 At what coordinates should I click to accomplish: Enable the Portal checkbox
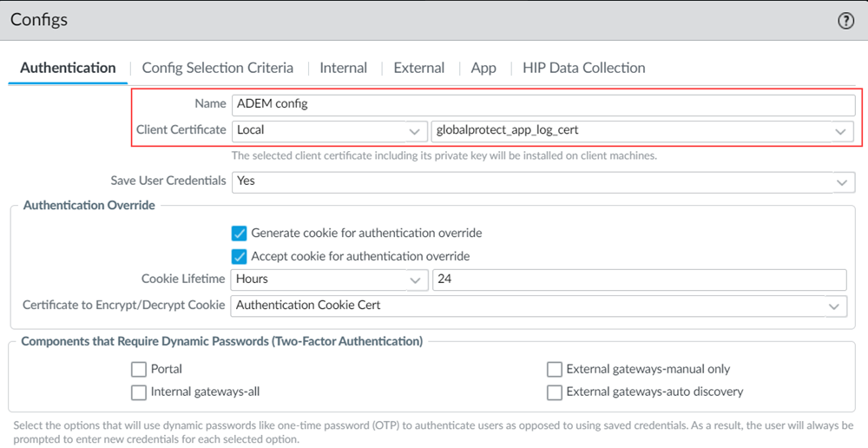tap(139, 369)
